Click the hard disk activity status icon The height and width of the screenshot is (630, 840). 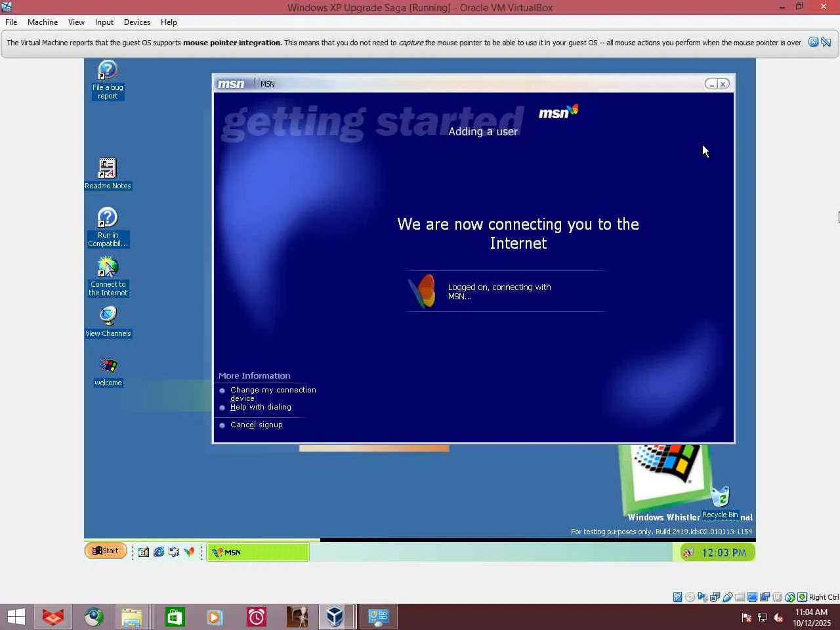coord(678,597)
